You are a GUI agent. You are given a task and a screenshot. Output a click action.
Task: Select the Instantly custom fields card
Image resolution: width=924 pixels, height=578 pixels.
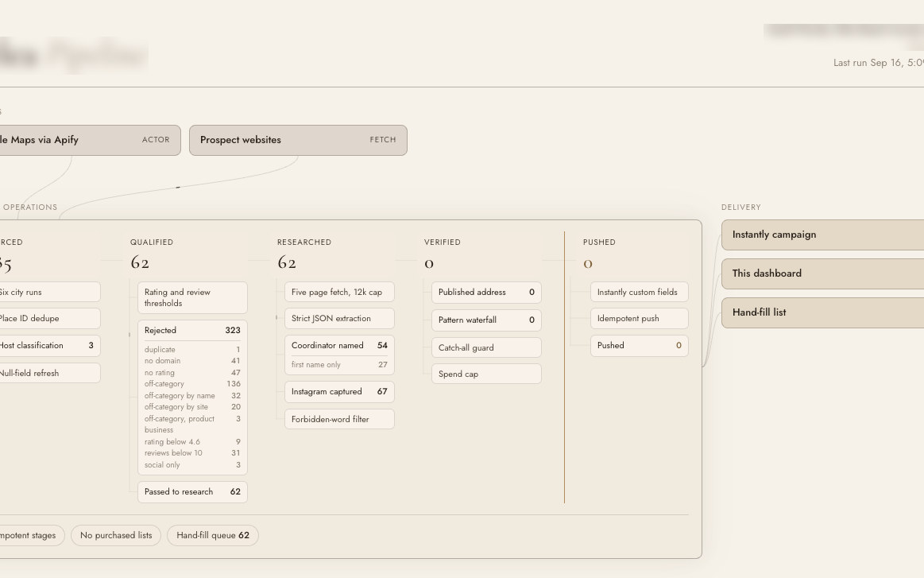pos(640,292)
